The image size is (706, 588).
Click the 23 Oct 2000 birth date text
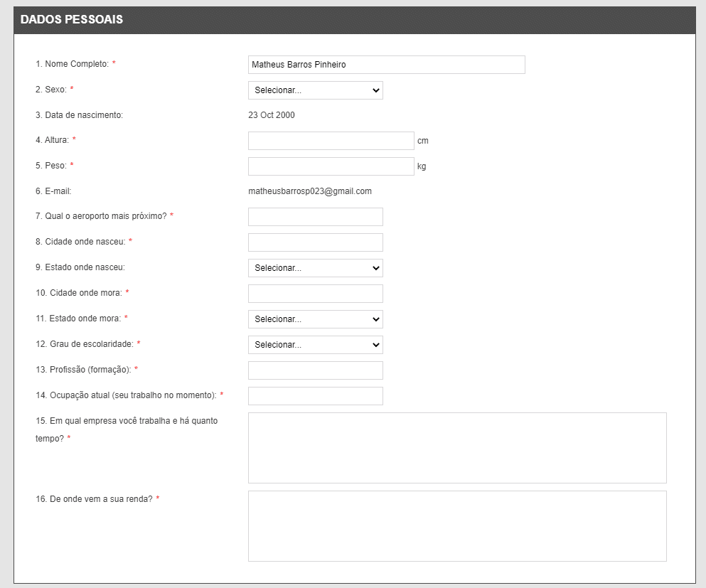click(x=272, y=114)
